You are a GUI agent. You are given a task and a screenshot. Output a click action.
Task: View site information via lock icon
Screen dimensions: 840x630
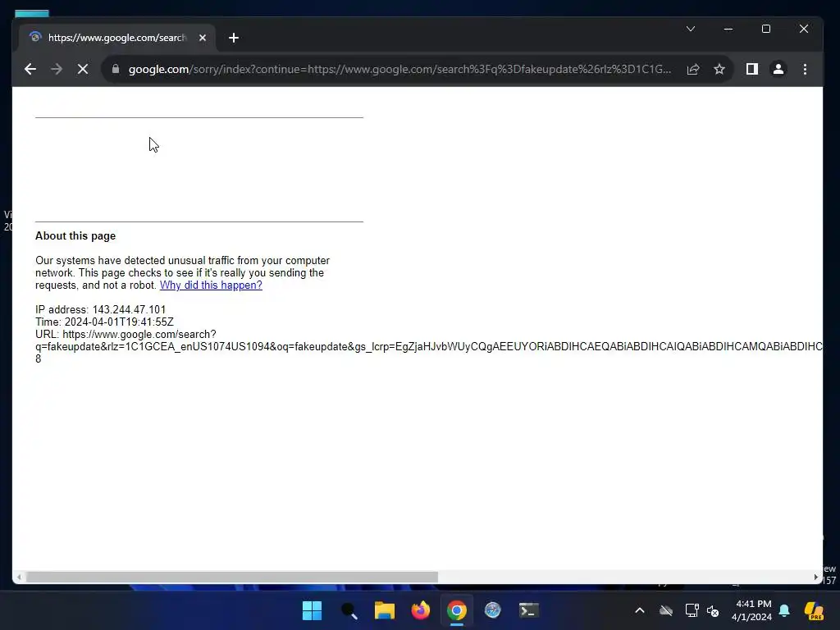(x=115, y=69)
